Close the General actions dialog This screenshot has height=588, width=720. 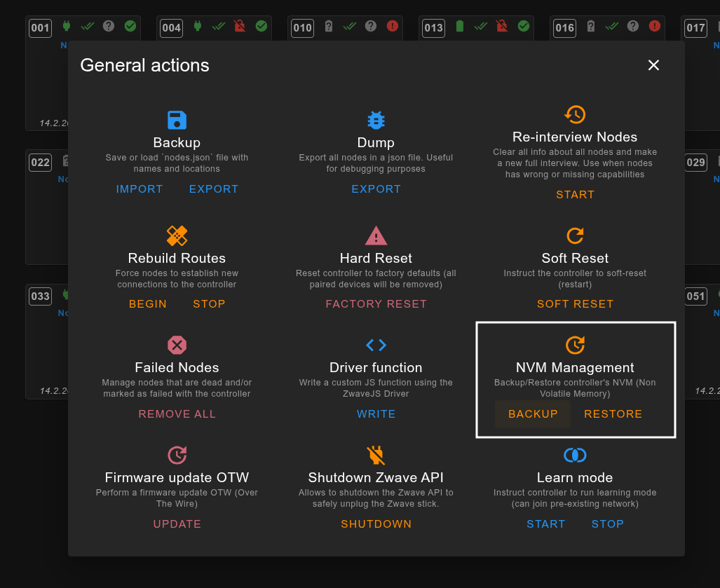pyautogui.click(x=653, y=64)
